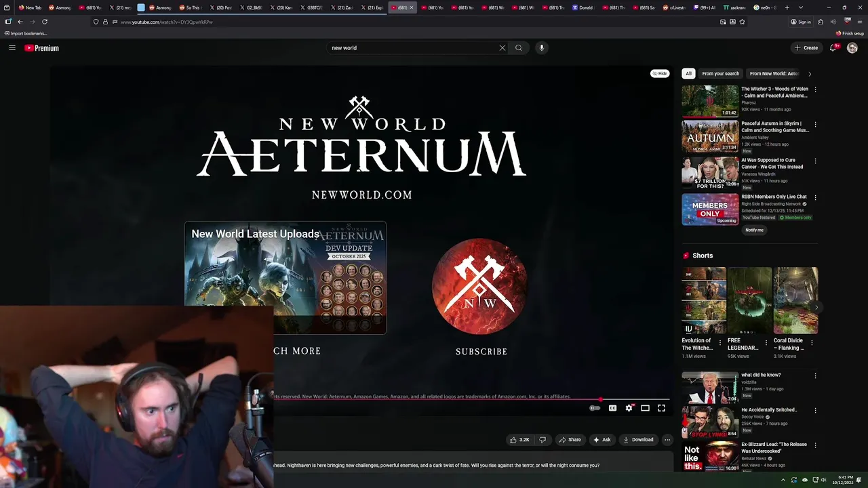Like the video with 3.2K likes
The width and height of the screenshot is (868, 488).
coord(521,439)
